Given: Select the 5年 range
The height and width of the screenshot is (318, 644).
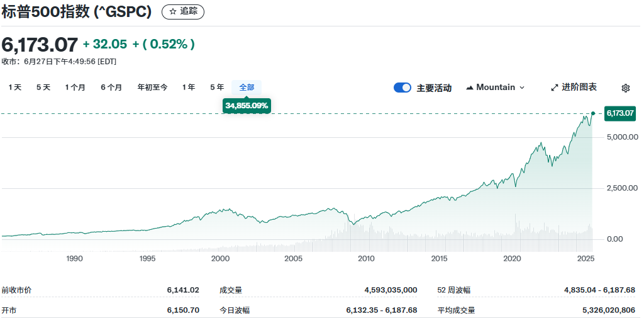Looking at the screenshot, I should coord(217,87).
